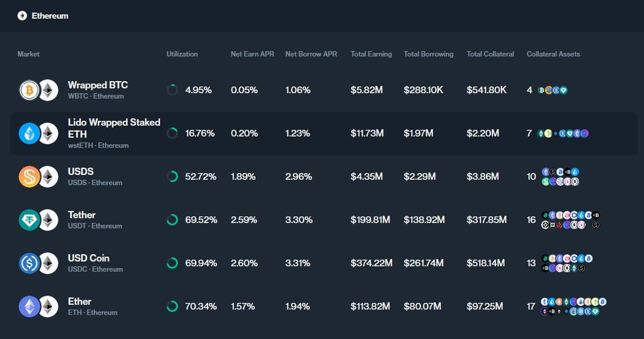Screen dimensions: 644x339
Task: Click the USDS token icon
Action: [29, 177]
